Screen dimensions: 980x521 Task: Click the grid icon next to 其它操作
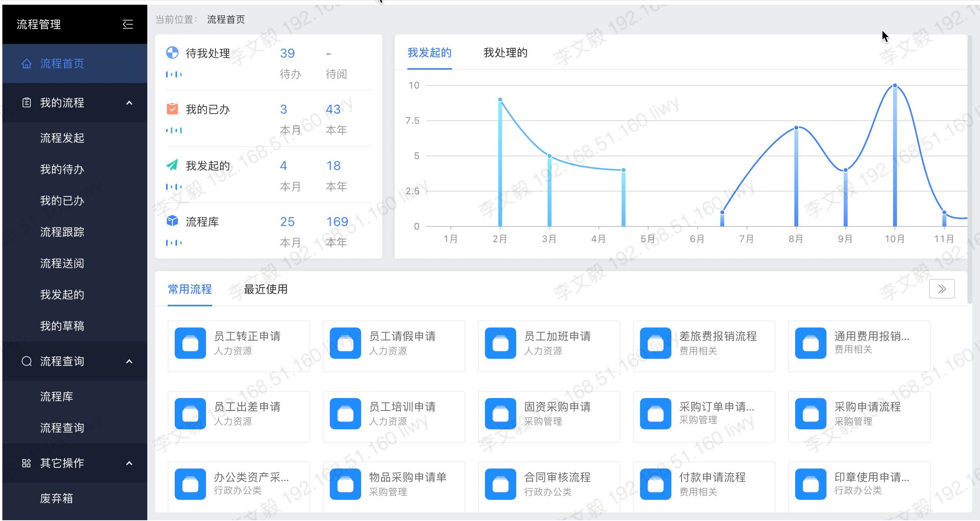(x=26, y=463)
